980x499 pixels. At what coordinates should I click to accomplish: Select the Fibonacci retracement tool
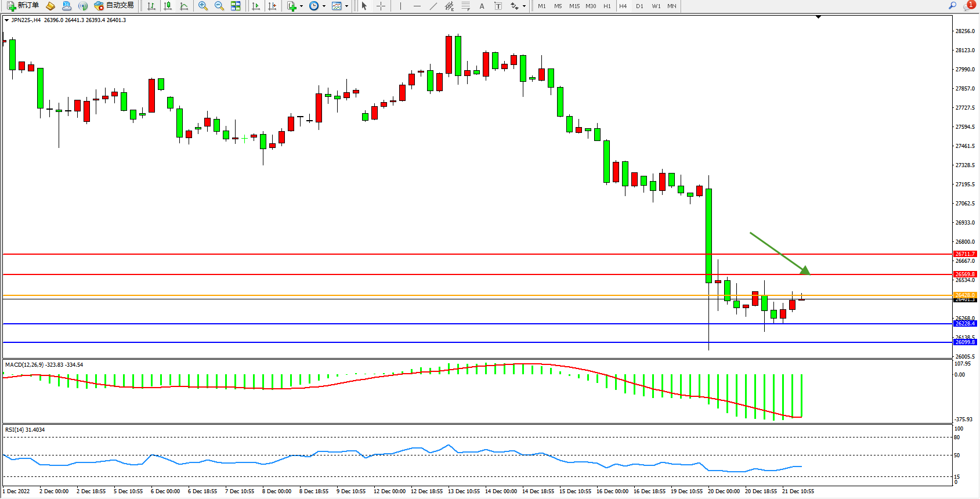(465, 6)
